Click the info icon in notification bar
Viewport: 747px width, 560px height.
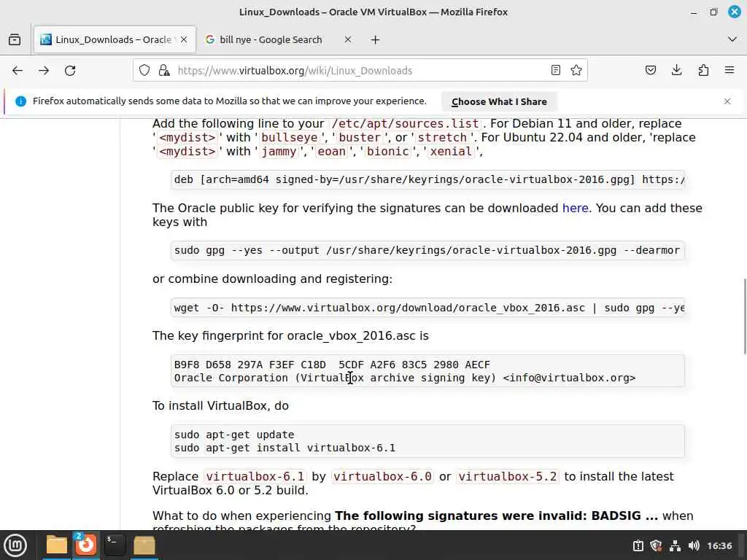point(20,101)
